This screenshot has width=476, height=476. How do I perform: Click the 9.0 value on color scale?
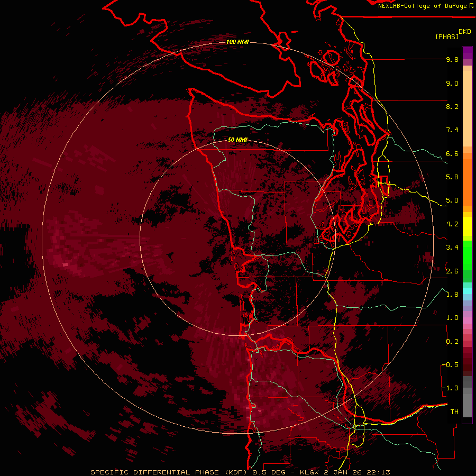[x=452, y=83]
